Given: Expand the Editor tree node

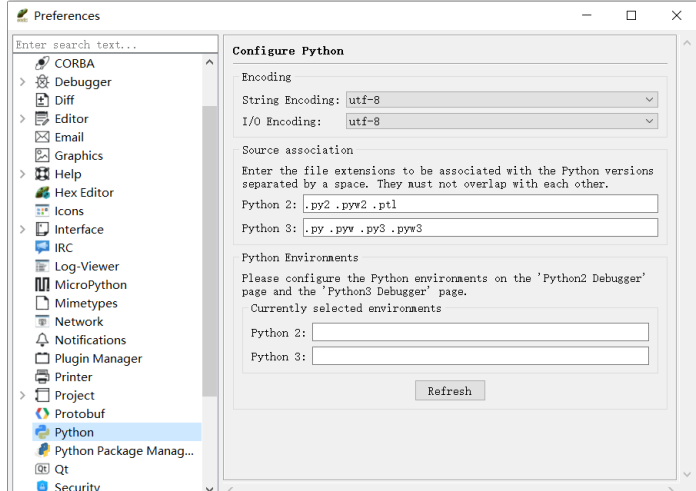Looking at the screenshot, I should coord(23,119).
